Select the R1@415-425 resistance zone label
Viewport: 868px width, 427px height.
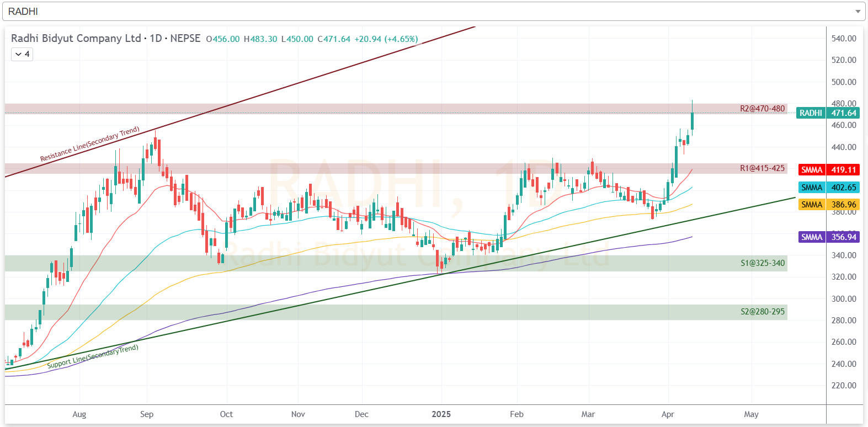[762, 168]
